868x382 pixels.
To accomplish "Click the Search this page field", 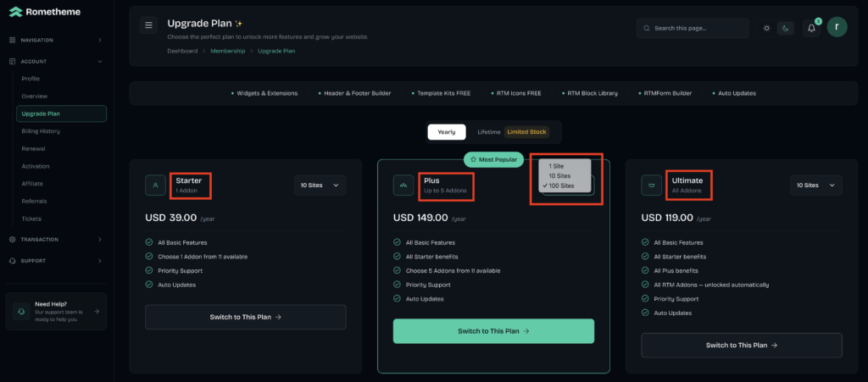I will click(x=693, y=28).
